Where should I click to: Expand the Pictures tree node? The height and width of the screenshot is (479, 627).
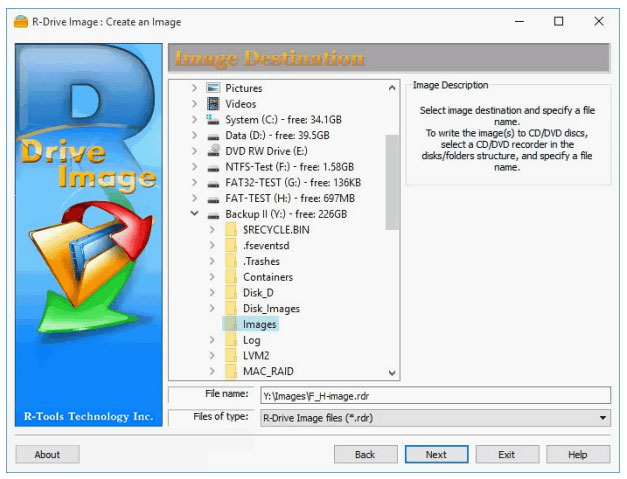(x=194, y=88)
